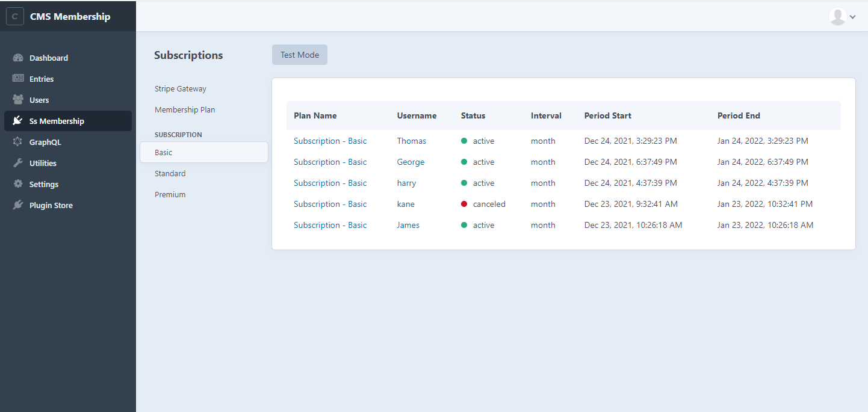
Task: Open GraphQL sidebar item
Action: 68,142
